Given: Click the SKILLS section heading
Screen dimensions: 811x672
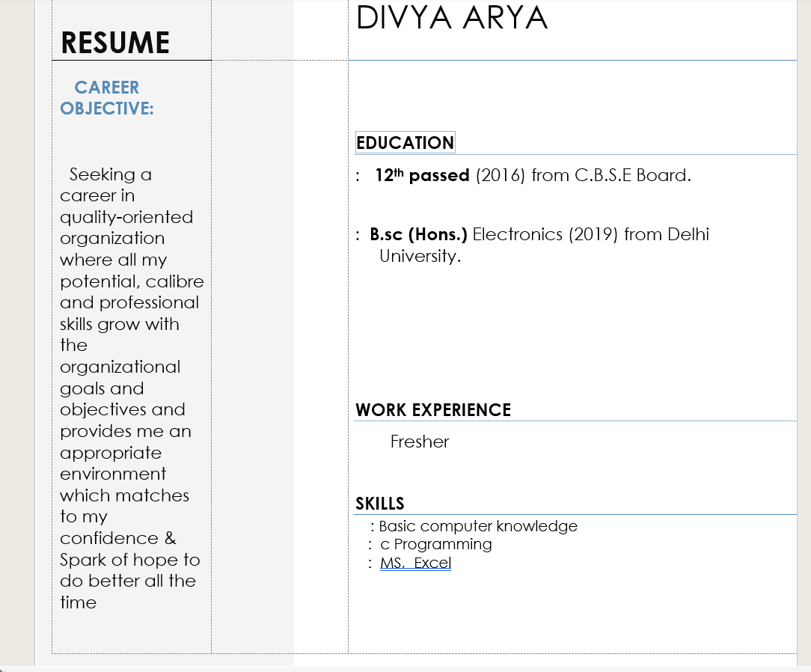Looking at the screenshot, I should pyautogui.click(x=380, y=504).
